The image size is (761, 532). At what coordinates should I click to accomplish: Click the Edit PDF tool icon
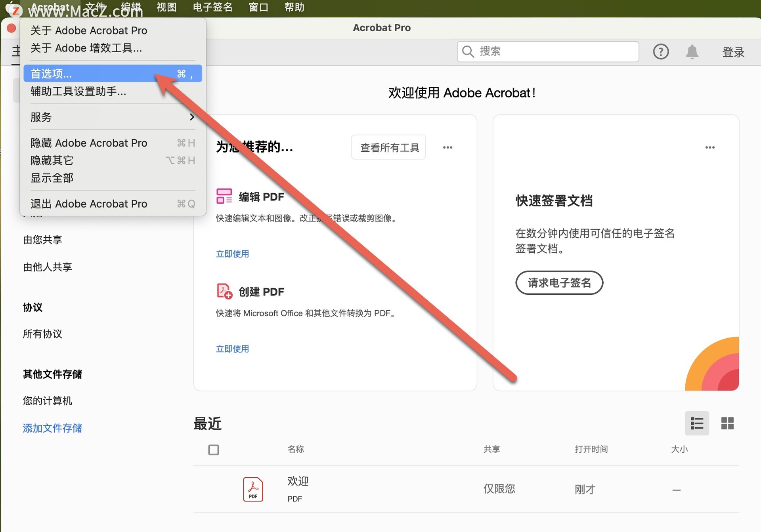point(224,196)
